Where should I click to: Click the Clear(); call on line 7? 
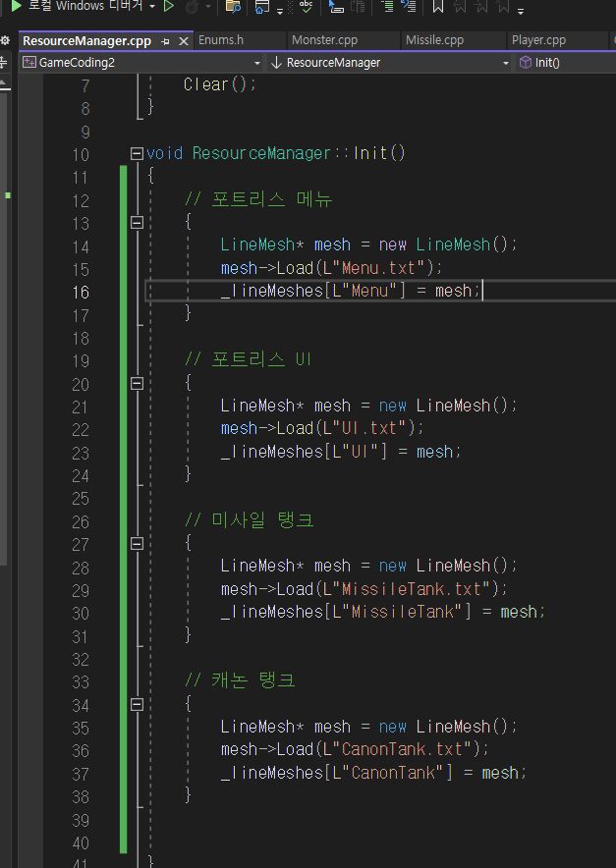[220, 84]
